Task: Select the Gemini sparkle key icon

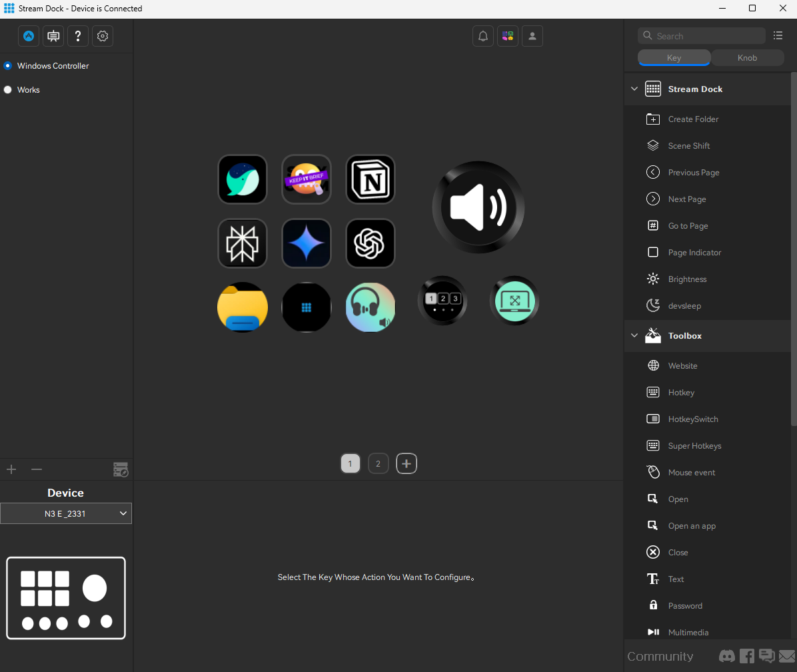Action: (307, 243)
